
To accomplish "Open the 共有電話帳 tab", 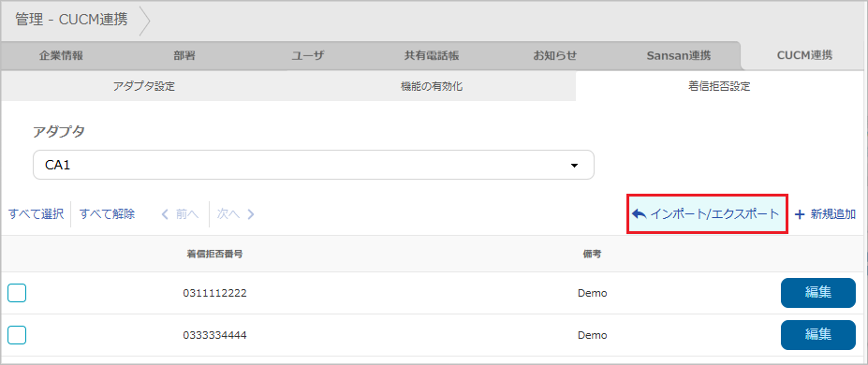I will click(x=432, y=55).
